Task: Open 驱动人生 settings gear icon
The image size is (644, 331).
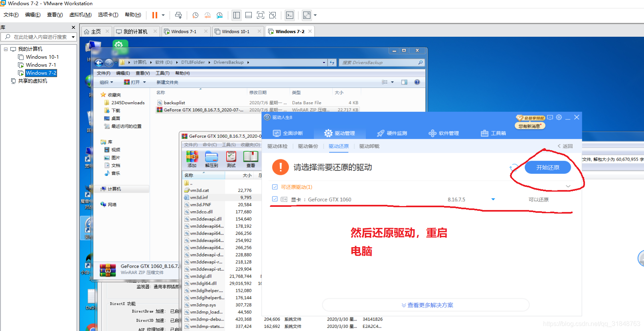Action: point(559,117)
